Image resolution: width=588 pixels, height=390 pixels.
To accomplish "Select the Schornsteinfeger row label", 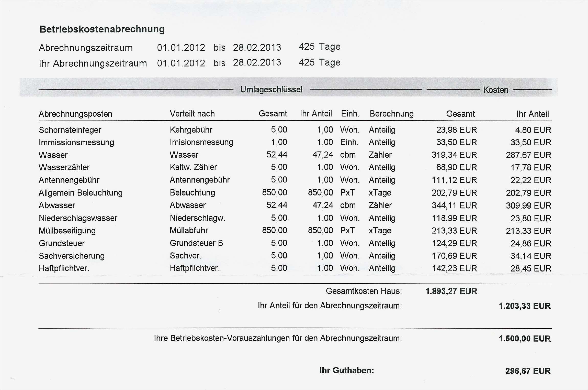I will [x=70, y=130].
